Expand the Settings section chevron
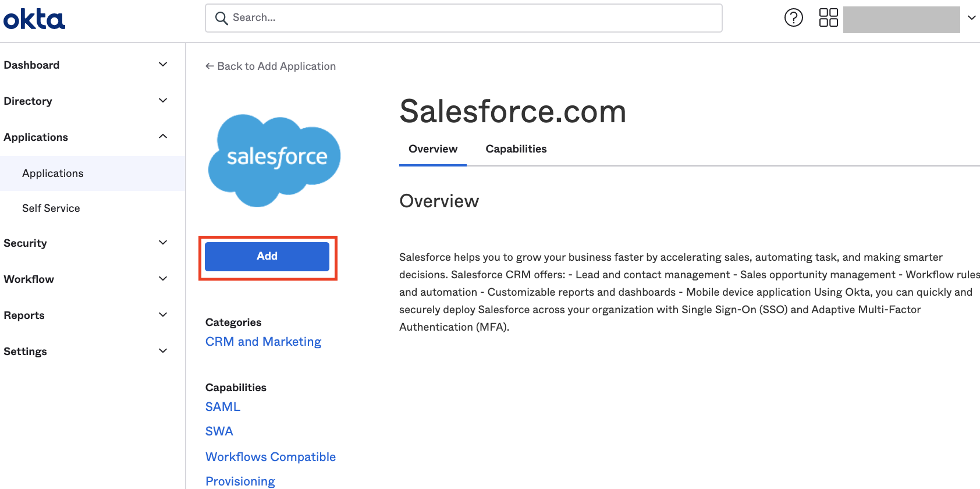The width and height of the screenshot is (980, 489). tap(163, 351)
